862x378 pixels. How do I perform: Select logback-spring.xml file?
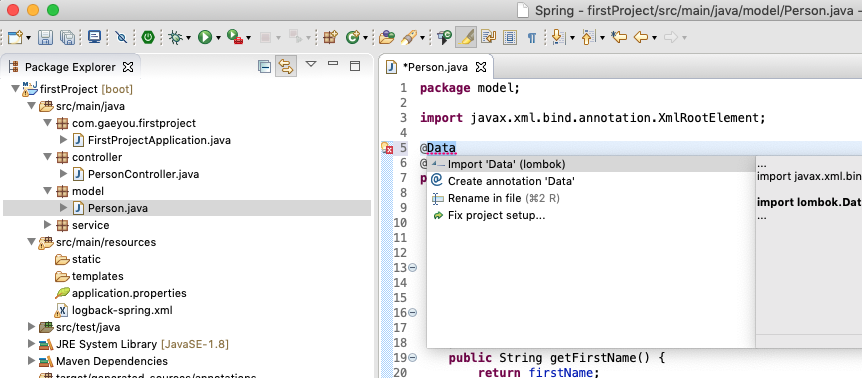point(122,310)
